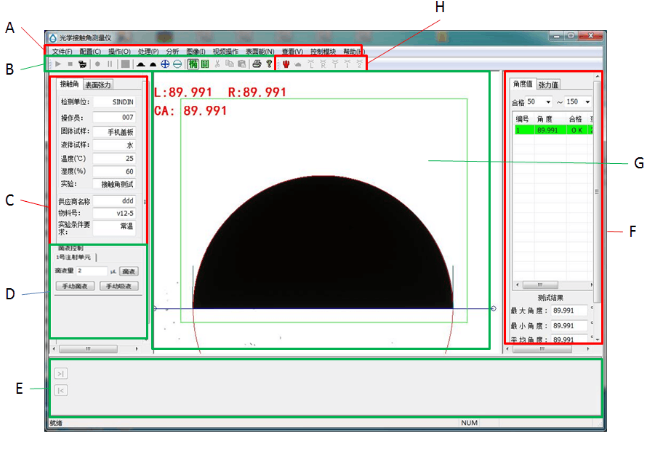Viewport: 656px width, 452px height.
Task: Click the 操作员 field containing 007
Action: [114, 117]
